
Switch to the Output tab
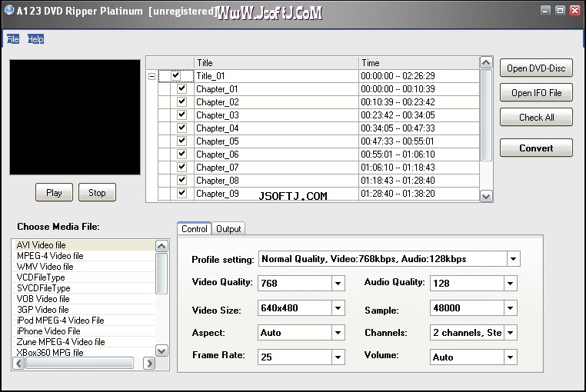coord(228,229)
